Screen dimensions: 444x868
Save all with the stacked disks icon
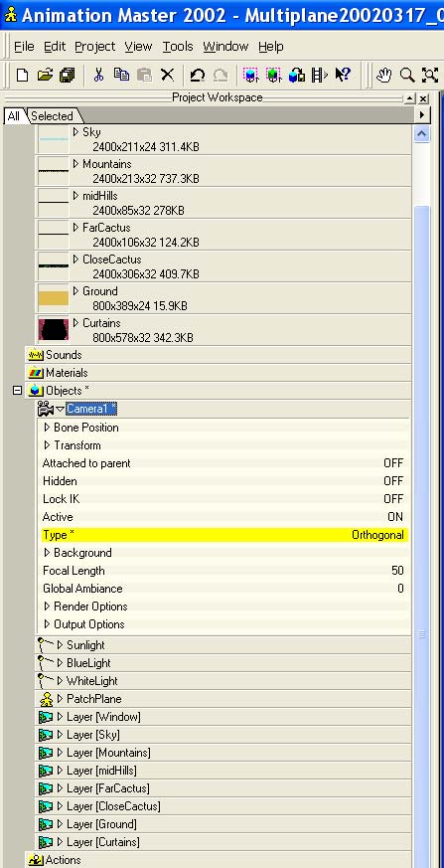67,75
